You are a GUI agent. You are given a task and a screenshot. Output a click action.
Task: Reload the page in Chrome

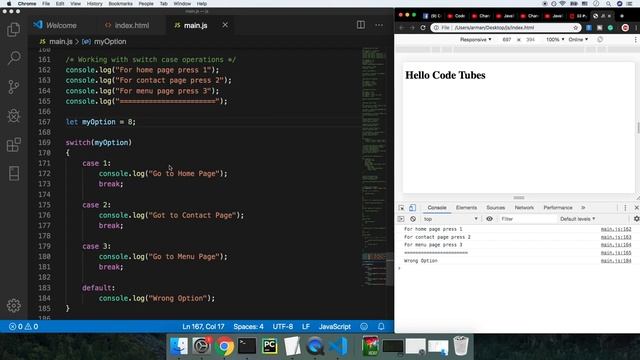423,28
